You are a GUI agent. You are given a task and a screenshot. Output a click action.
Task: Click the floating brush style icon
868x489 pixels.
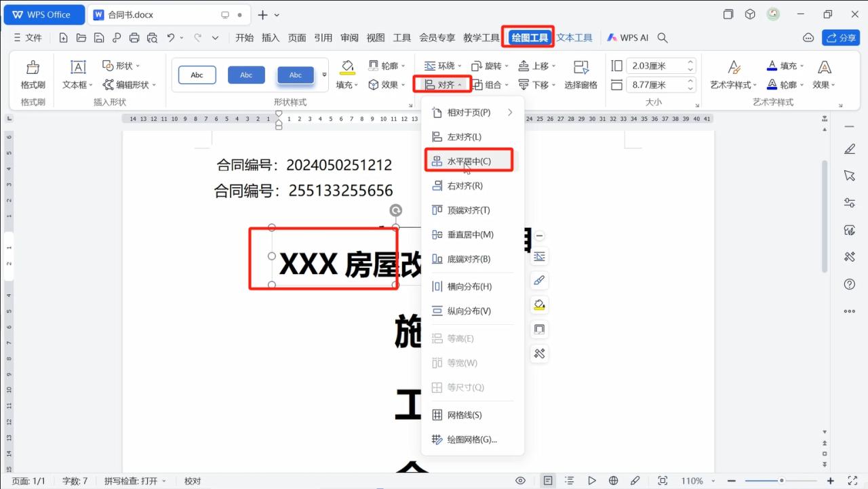point(540,281)
